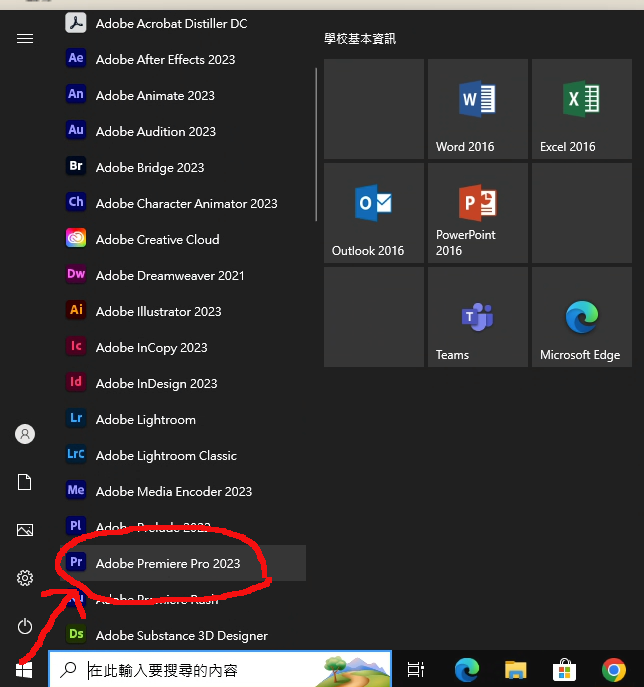Viewport: 644px width, 687px height.
Task: Open Google Chrome from the taskbar
Action: click(x=614, y=669)
